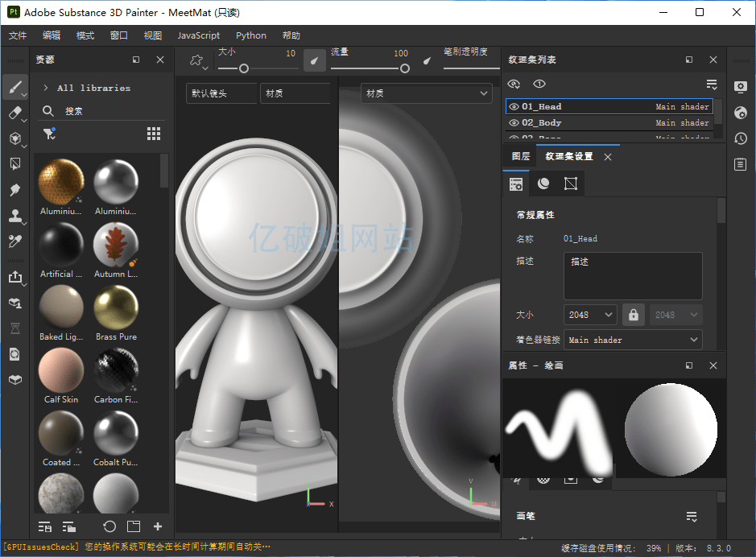Image resolution: width=756 pixels, height=557 pixels.
Task: Select the Clone stamp tool
Action: coord(15,216)
